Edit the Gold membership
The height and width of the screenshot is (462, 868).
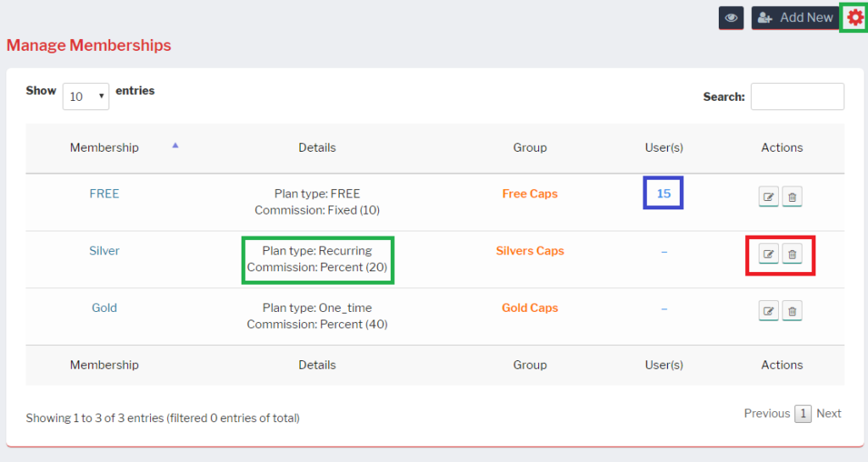(x=769, y=311)
